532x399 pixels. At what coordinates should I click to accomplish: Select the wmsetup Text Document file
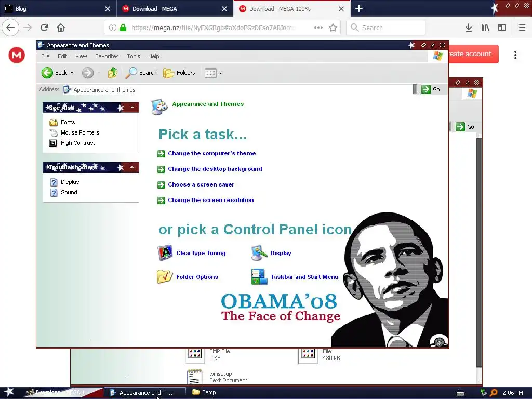[x=218, y=377]
